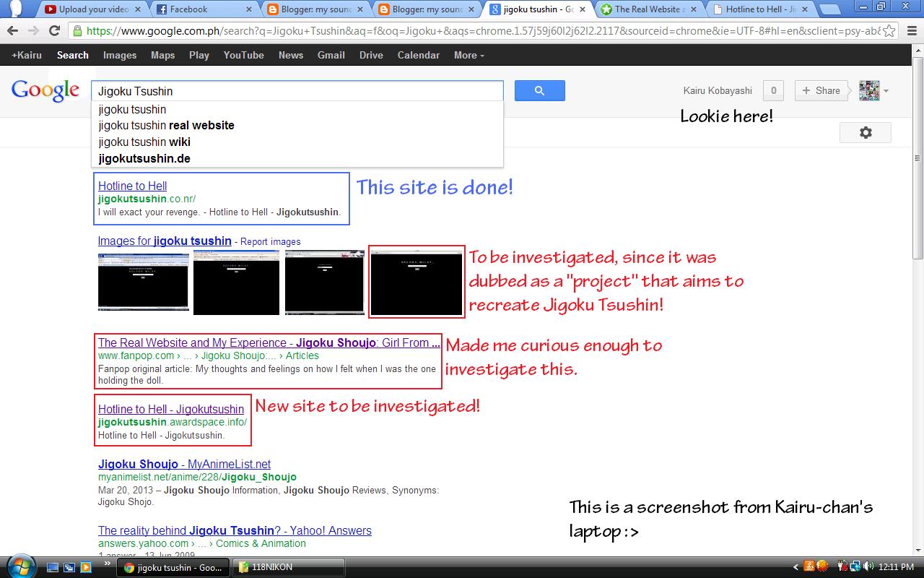The image size is (924, 578).
Task: Open the Windows Start orb
Action: 20,566
